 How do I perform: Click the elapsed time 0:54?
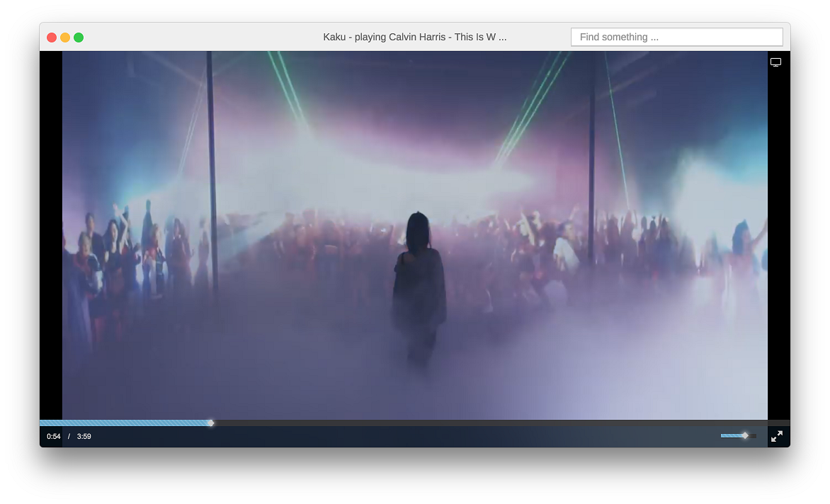[53, 436]
